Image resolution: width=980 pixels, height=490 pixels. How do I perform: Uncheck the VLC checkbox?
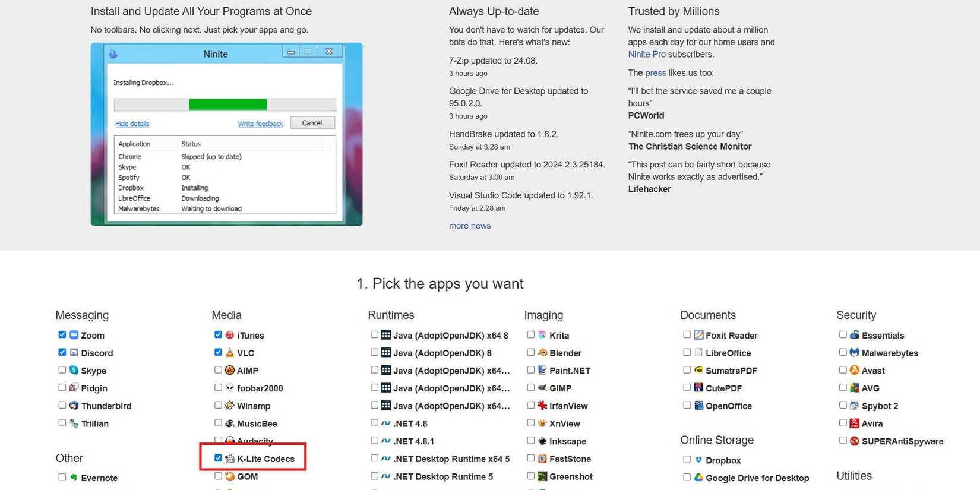(x=218, y=352)
